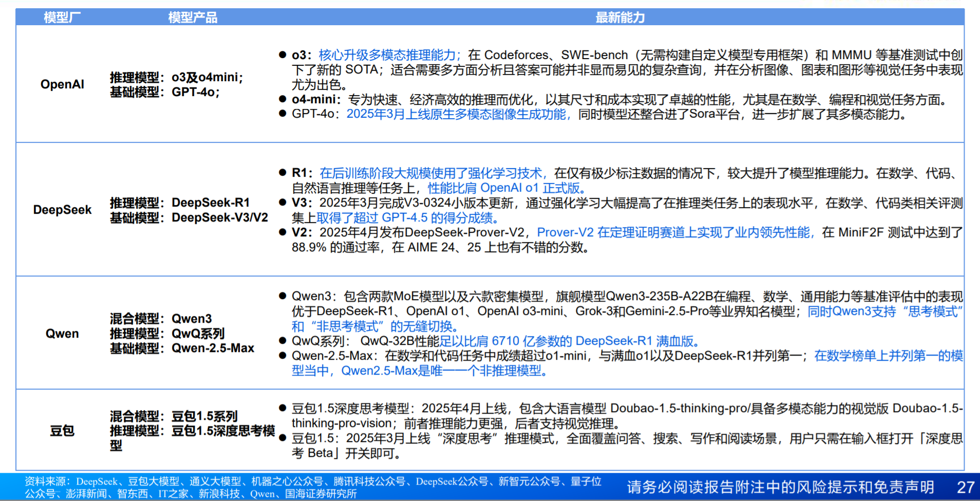Click '推理模型：o3及o4mini；' product line

click(177, 77)
